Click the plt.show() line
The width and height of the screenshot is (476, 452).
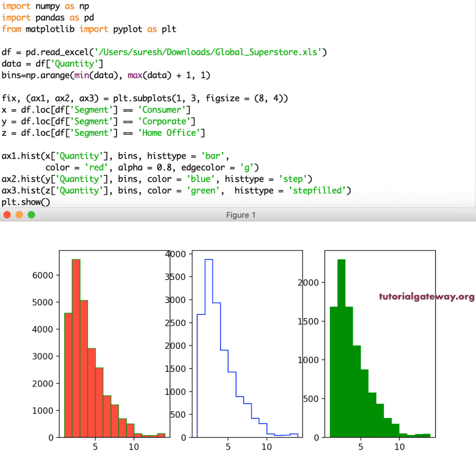26,203
